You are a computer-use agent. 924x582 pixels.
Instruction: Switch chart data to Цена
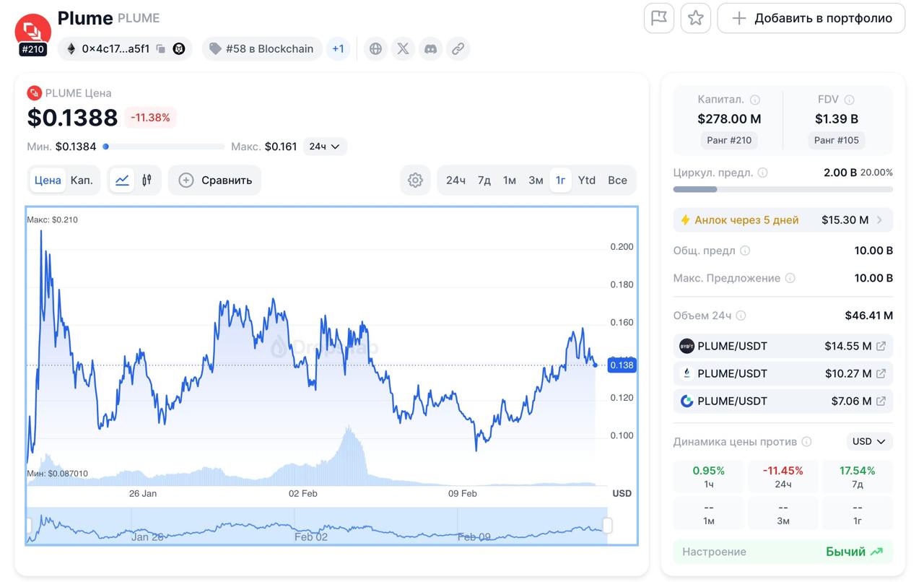(48, 181)
